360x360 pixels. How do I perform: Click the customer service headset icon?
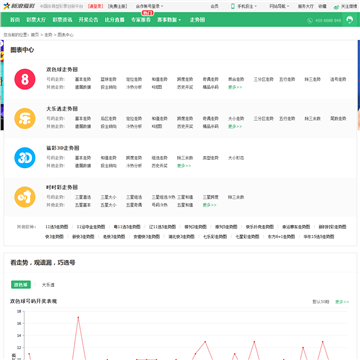[349, 20]
